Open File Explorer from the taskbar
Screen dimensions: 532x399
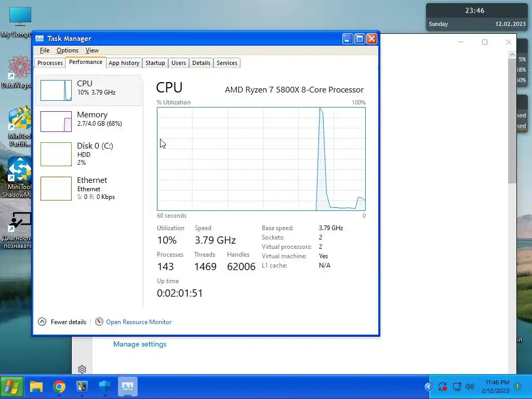tap(36, 387)
